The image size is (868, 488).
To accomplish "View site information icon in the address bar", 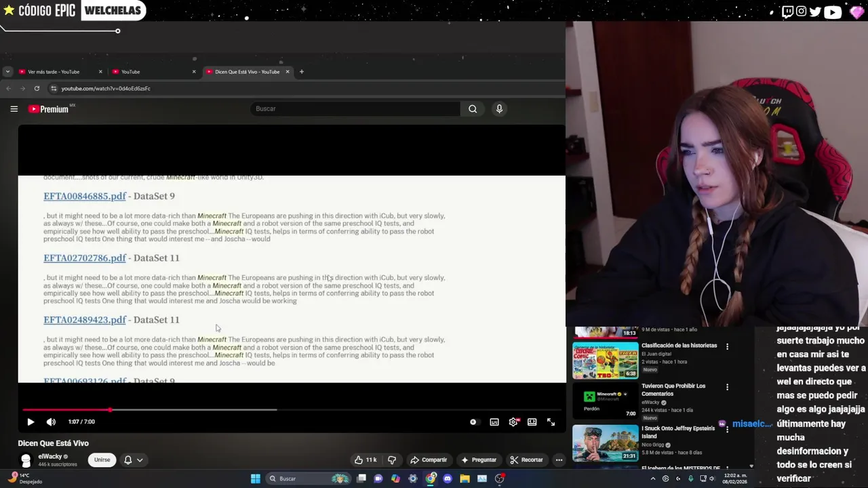I will point(54,88).
